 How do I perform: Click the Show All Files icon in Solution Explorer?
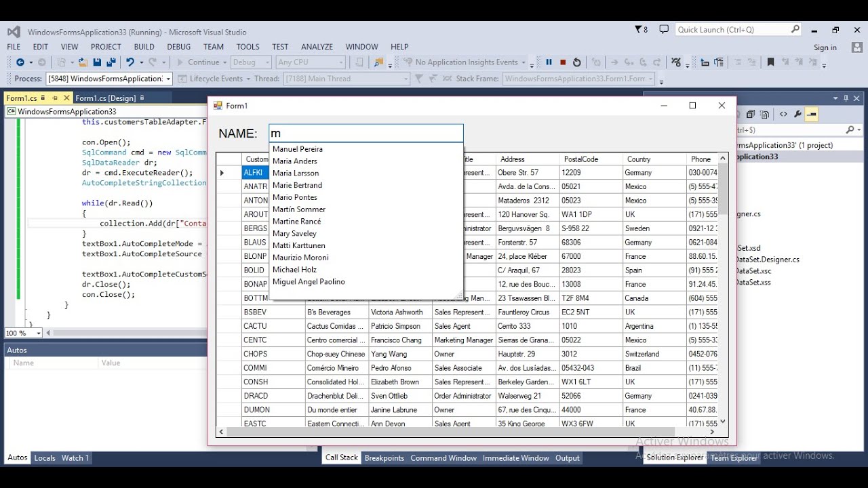[x=765, y=115]
